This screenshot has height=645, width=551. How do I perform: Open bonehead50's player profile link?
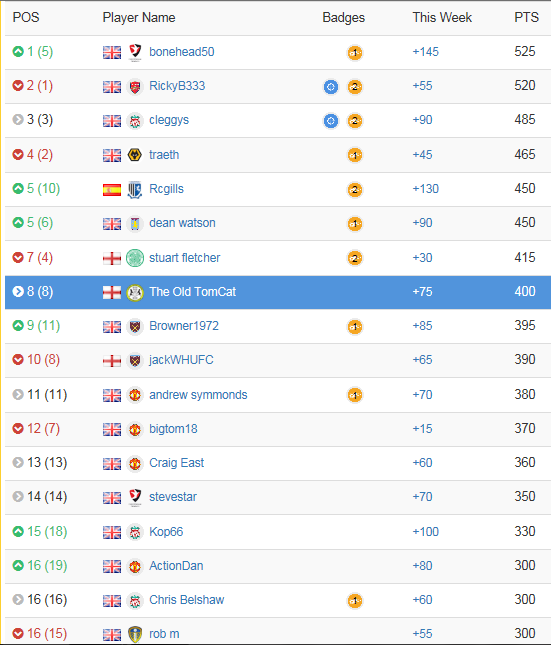point(181,52)
